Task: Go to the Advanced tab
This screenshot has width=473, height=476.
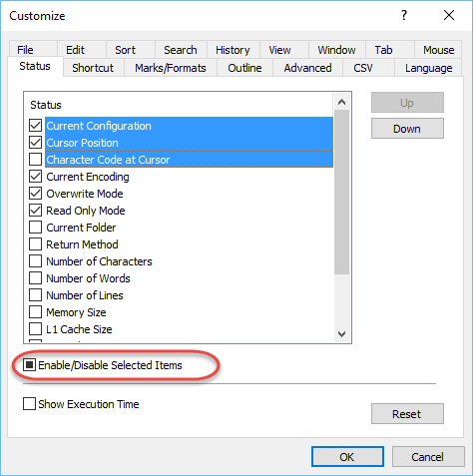Action: click(x=307, y=68)
